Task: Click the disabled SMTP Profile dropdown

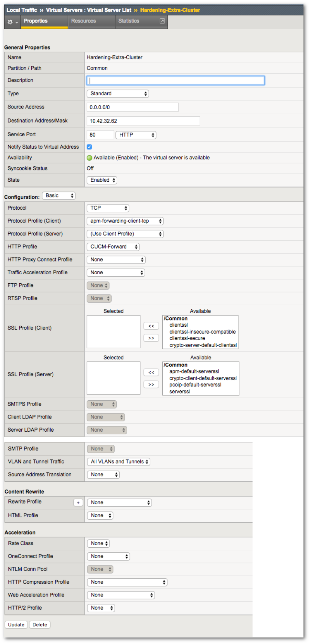Action: tap(101, 449)
